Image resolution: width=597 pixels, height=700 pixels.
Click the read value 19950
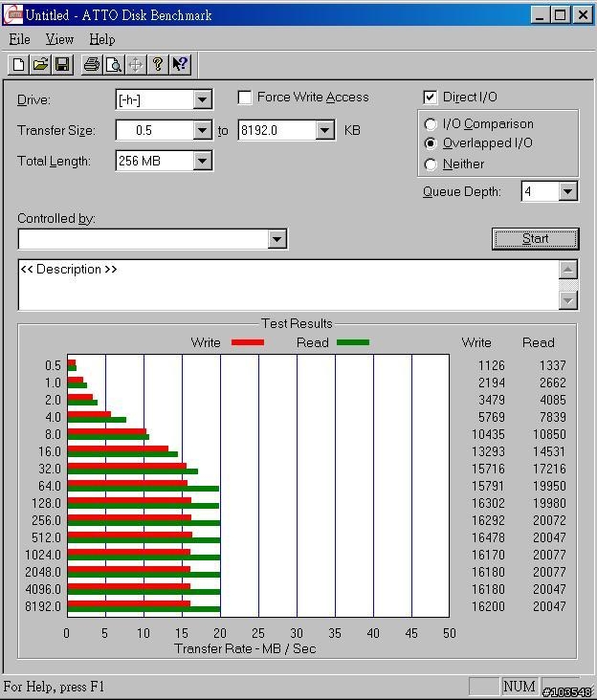coord(549,486)
